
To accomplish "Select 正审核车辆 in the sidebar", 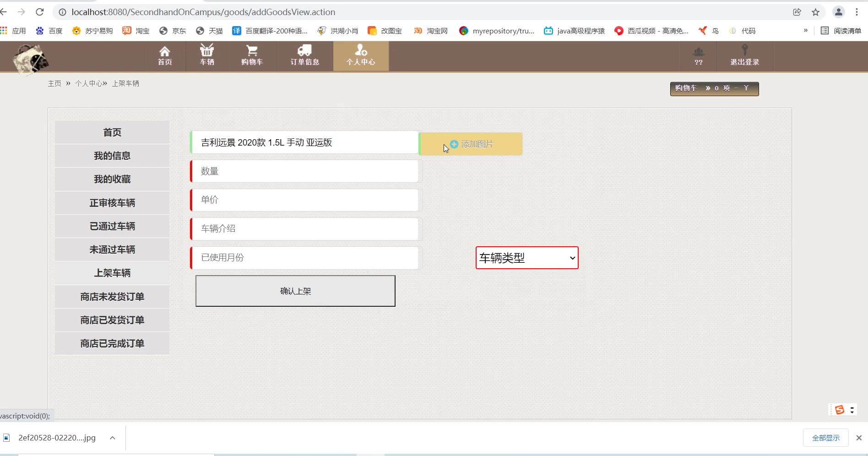I will [x=112, y=203].
